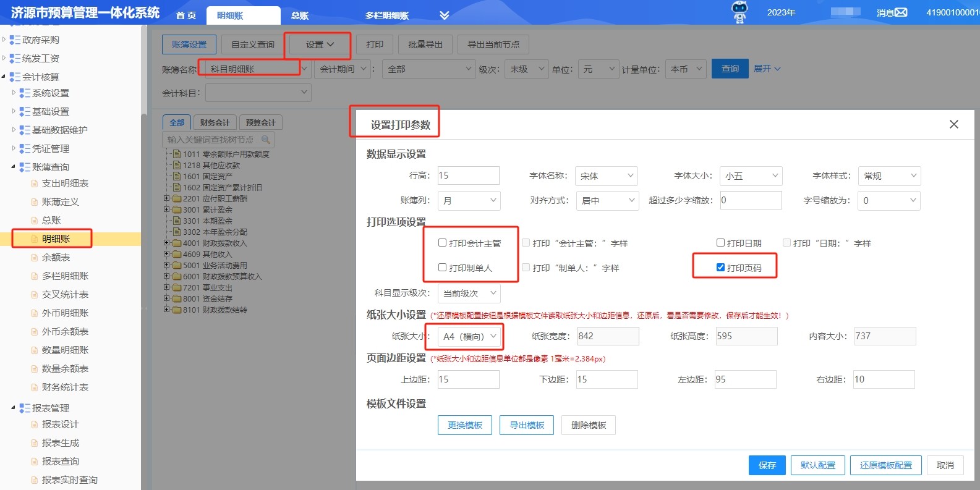Enable the 打印会计主管 checkbox
This screenshot has width=980, height=490.
(x=442, y=243)
